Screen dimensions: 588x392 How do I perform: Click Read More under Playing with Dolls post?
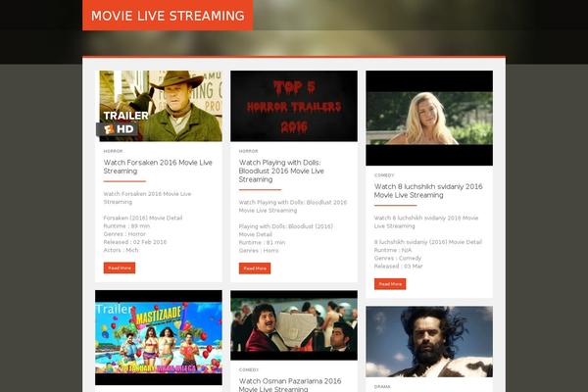pyautogui.click(x=255, y=269)
